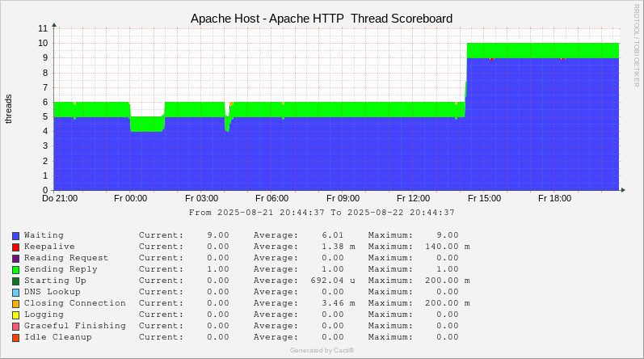Image resolution: width=644 pixels, height=359 pixels.
Task: Click the 'Fr 18:00' x-axis label
Action: [x=555, y=198]
